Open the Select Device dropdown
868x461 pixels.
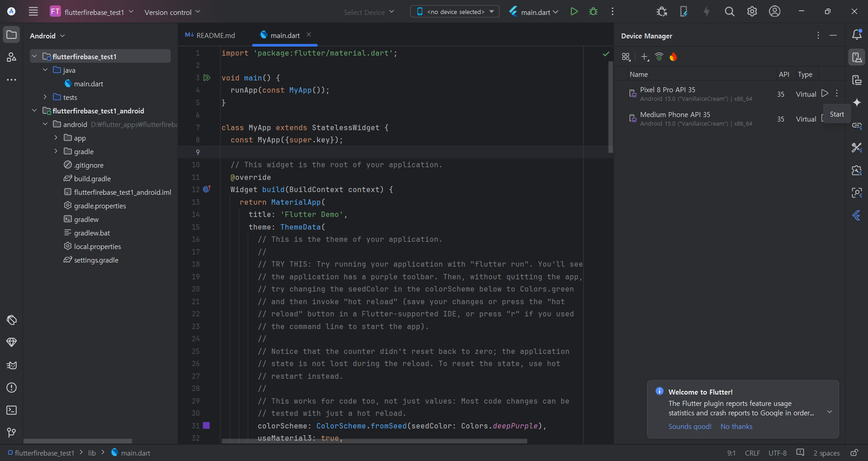[x=369, y=12]
